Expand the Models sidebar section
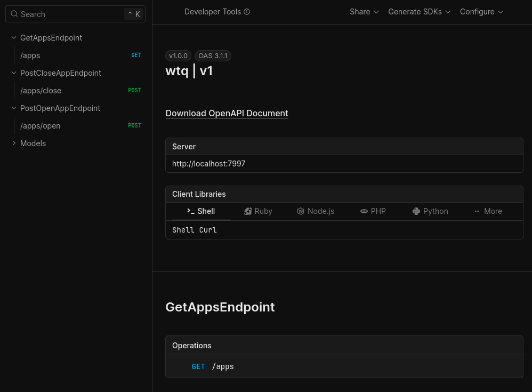 (14, 143)
